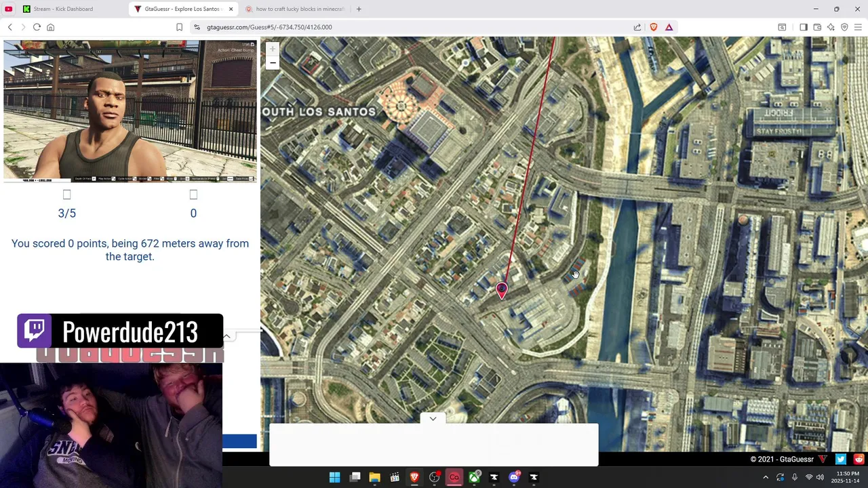The width and height of the screenshot is (868, 488).
Task: Open Xbox app from taskbar
Action: coord(474,477)
